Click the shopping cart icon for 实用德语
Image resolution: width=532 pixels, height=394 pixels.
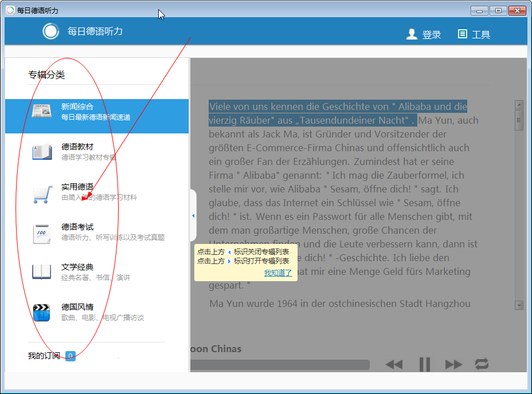[42, 194]
